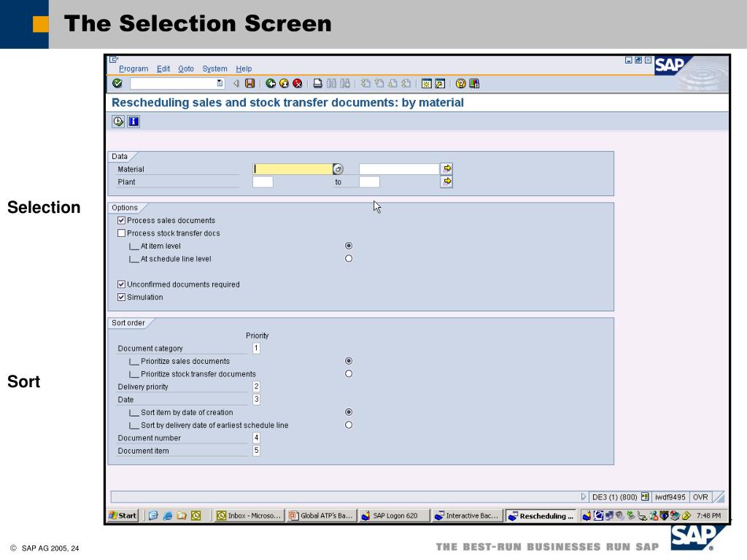Viewport: 747px width, 560px height.
Task: Click the Rescheduling taskbar button
Action: tap(541, 516)
